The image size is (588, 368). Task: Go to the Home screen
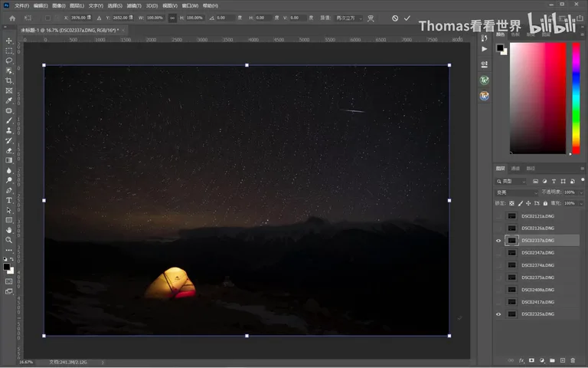tap(12, 18)
